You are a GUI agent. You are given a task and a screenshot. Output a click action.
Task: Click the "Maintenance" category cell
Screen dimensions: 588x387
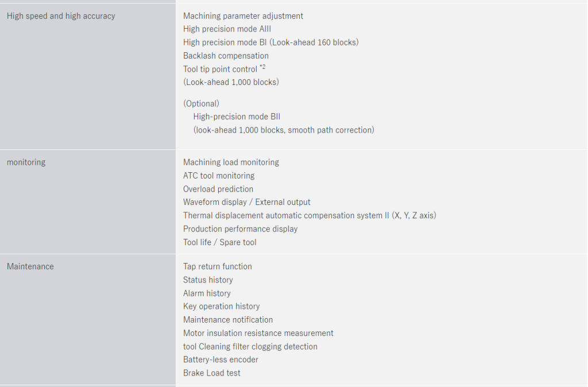coord(30,266)
